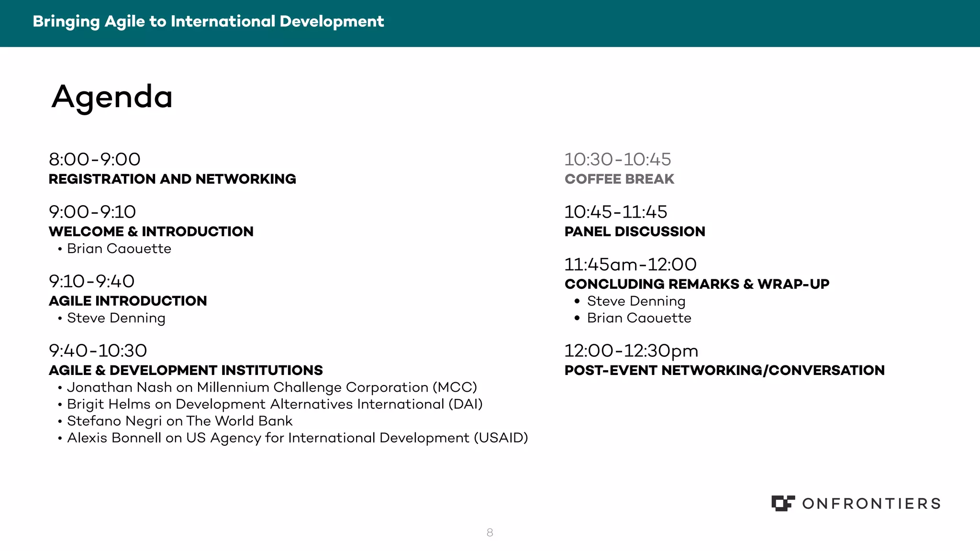Viewport: 980px width, 551px height.
Task: Select the 9:10-9:40 time slot
Action: 92,281
